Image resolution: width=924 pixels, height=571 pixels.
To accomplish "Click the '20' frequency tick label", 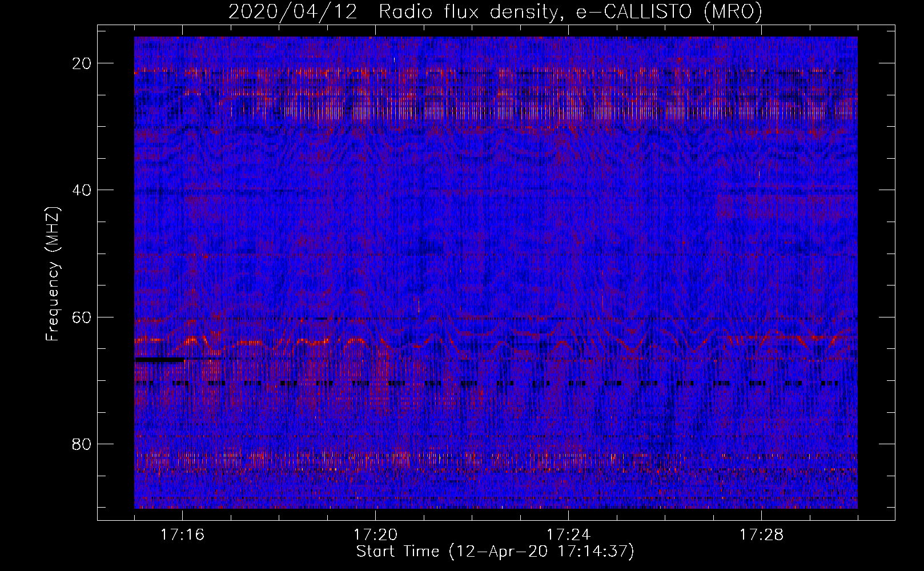I will [82, 63].
